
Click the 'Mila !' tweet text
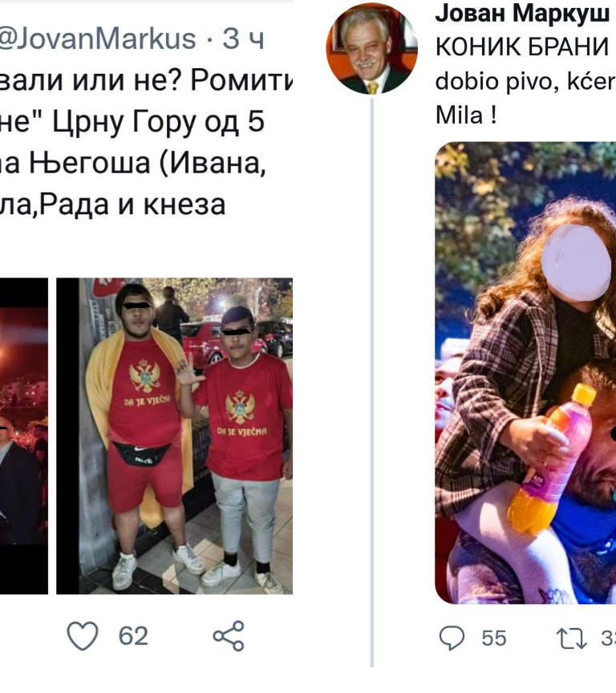tap(466, 115)
